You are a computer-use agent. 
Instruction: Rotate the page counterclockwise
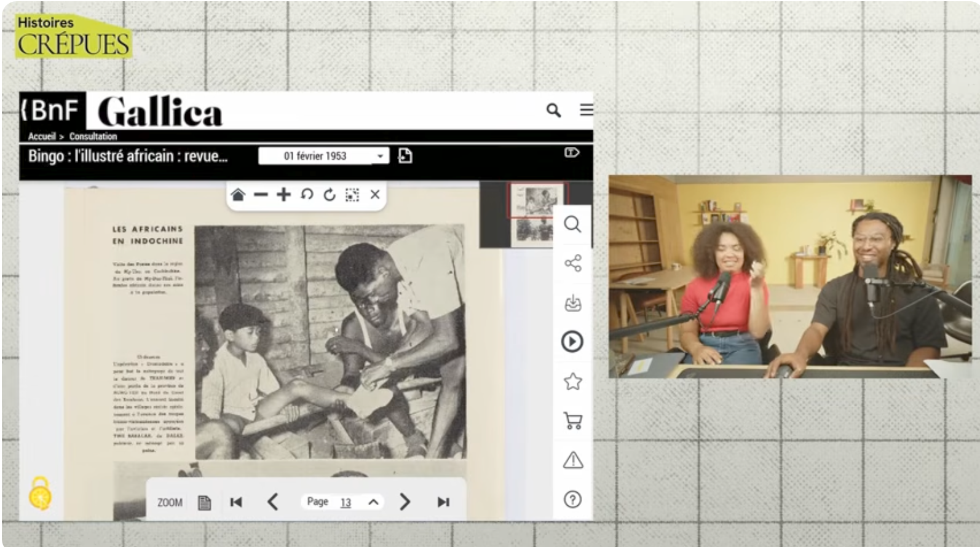[x=307, y=195]
